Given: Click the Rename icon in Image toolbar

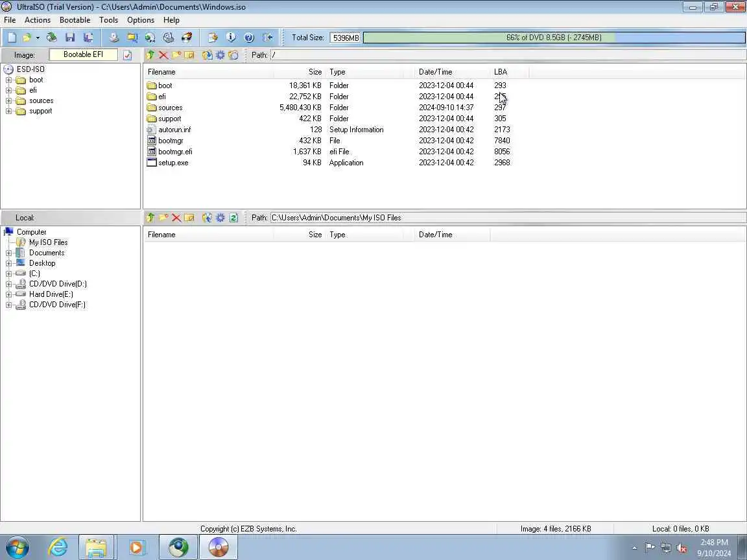Looking at the screenshot, I should [x=189, y=55].
